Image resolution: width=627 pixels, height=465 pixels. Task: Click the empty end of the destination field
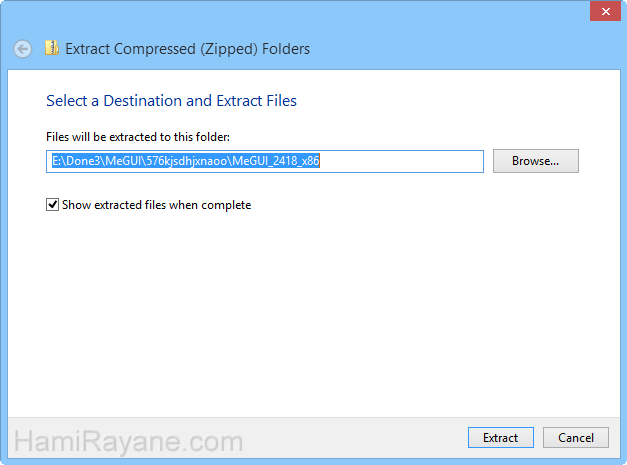point(401,162)
